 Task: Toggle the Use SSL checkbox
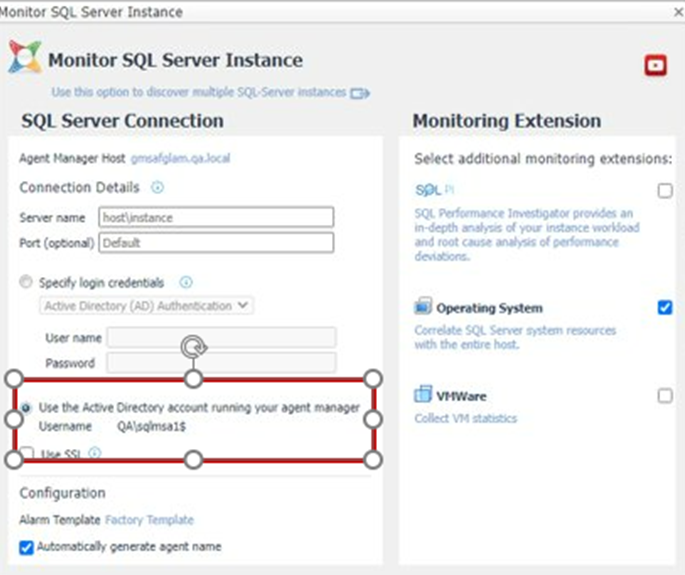click(27, 453)
